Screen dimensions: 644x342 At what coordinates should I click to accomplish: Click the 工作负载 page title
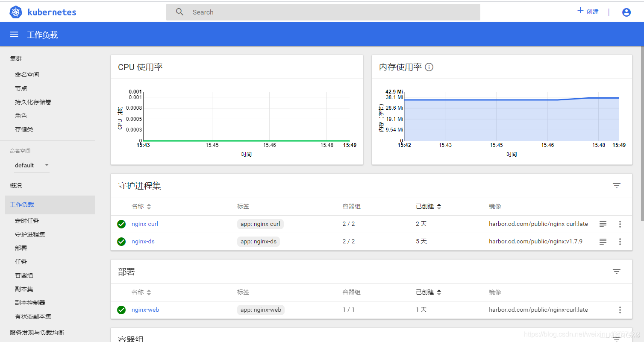(42, 35)
